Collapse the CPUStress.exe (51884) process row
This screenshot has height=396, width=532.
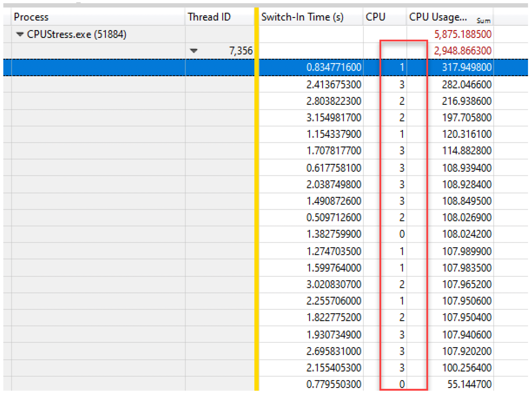(20, 34)
